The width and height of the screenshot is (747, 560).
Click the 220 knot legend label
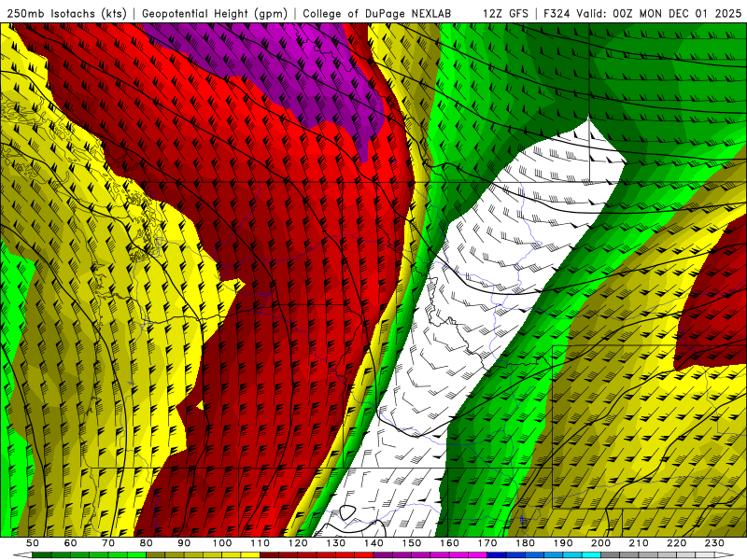(x=676, y=543)
